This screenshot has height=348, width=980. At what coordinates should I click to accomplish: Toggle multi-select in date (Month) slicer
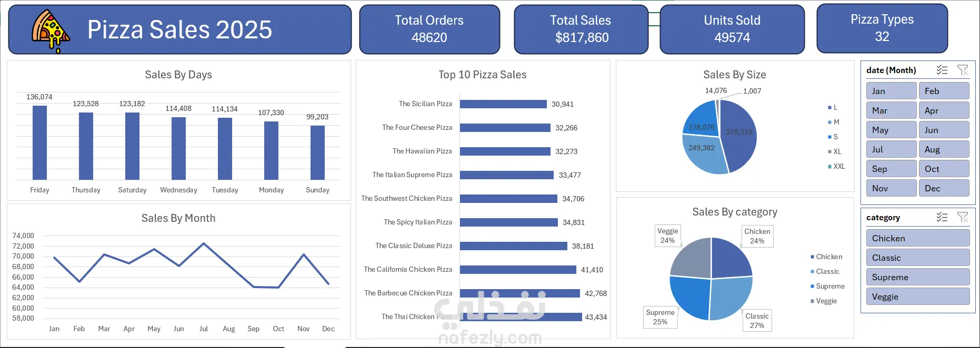[x=942, y=70]
